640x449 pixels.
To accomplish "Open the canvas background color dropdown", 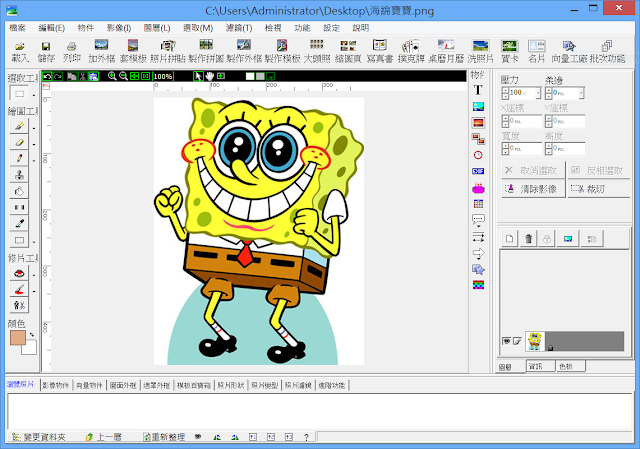I will [x=270, y=76].
